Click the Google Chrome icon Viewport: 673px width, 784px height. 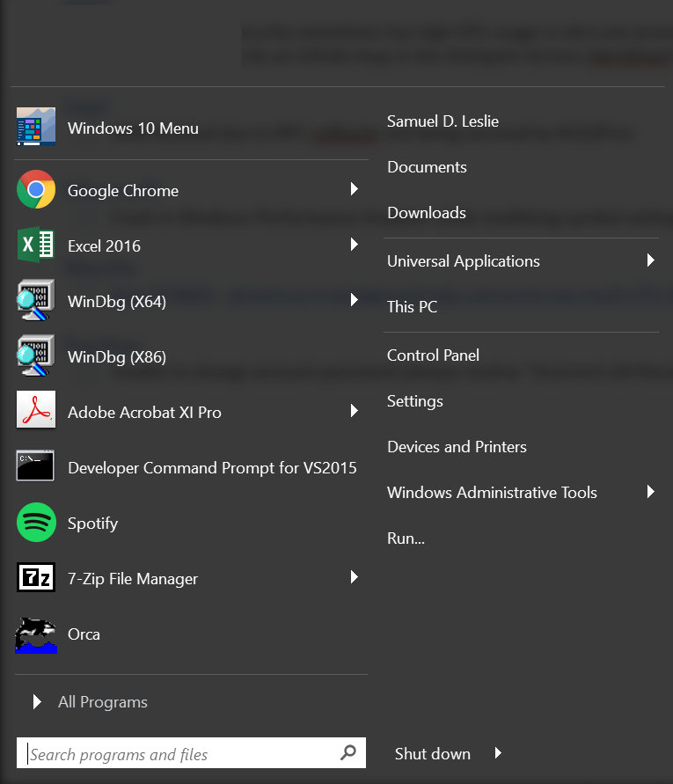pos(36,190)
